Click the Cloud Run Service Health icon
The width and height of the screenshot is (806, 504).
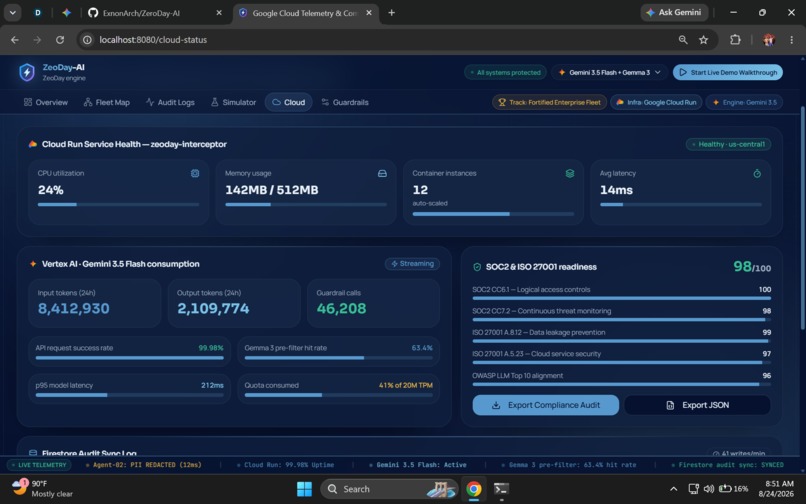32,144
